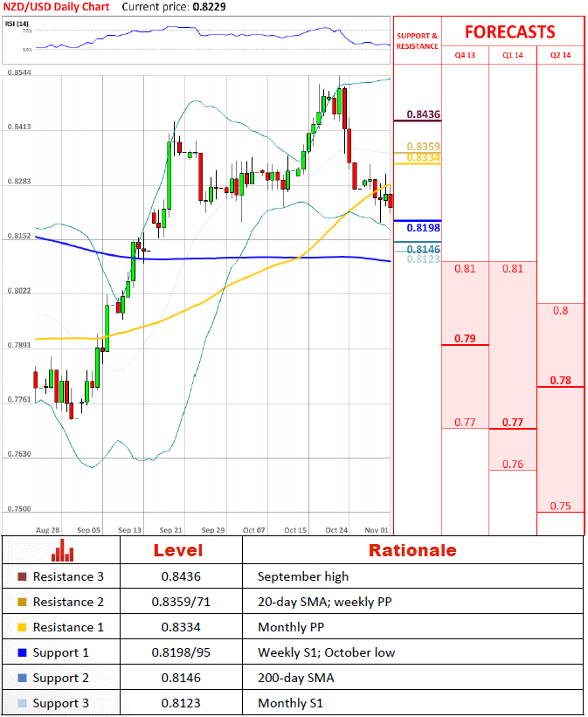Image resolution: width=588 pixels, height=717 pixels.
Task: Click the Support 2 row label
Action: [61, 678]
